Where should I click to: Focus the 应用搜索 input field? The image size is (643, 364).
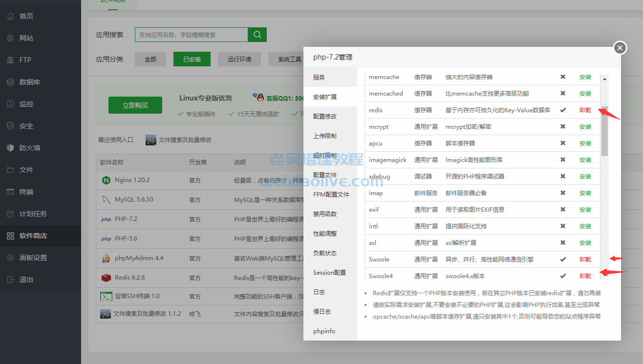192,35
